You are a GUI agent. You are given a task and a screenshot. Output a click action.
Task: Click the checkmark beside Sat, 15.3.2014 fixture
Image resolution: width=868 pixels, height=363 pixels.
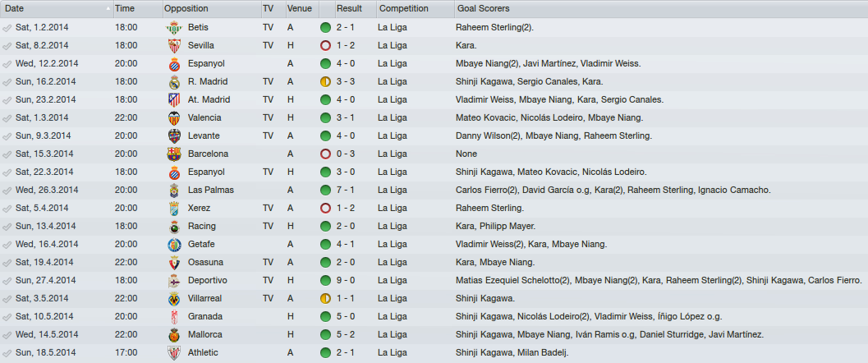7,154
